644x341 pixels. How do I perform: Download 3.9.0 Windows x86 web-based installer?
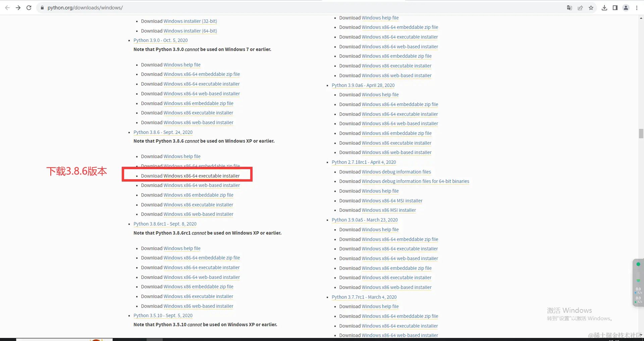[199, 123]
